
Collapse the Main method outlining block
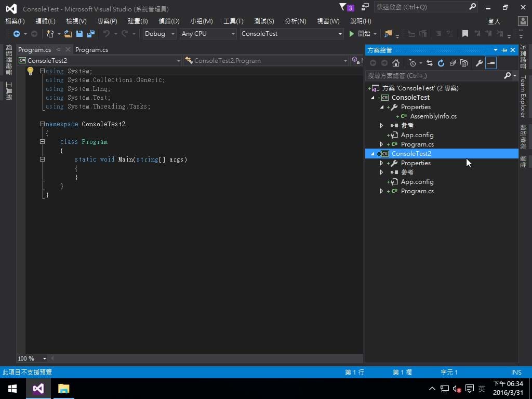coord(42,159)
